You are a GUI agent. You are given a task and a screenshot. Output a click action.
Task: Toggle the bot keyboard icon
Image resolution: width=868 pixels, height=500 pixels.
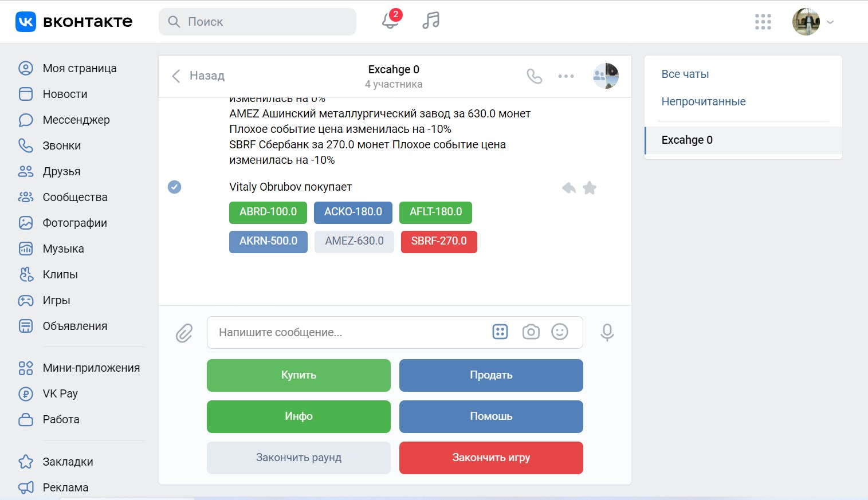tap(500, 332)
